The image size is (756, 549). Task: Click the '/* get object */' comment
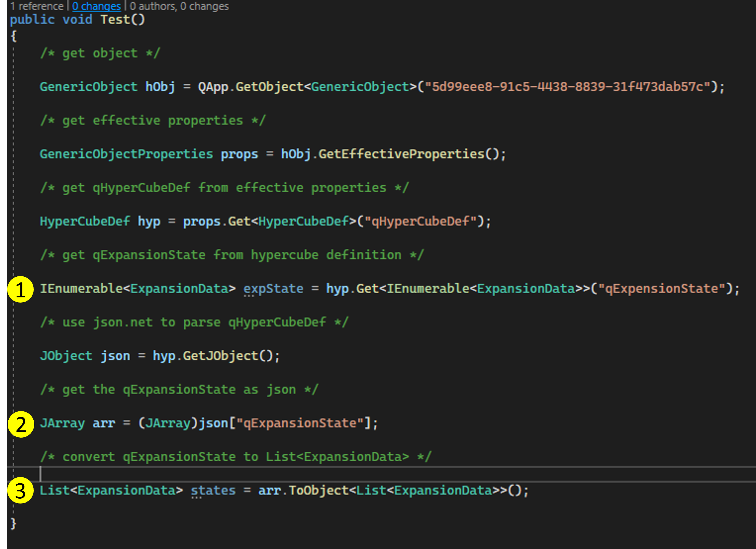click(x=100, y=53)
